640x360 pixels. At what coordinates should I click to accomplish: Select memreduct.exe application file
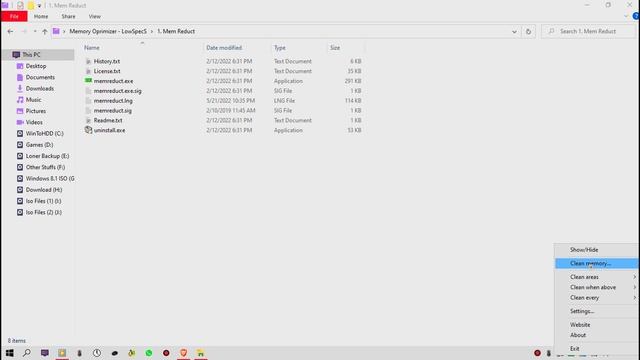113,81
